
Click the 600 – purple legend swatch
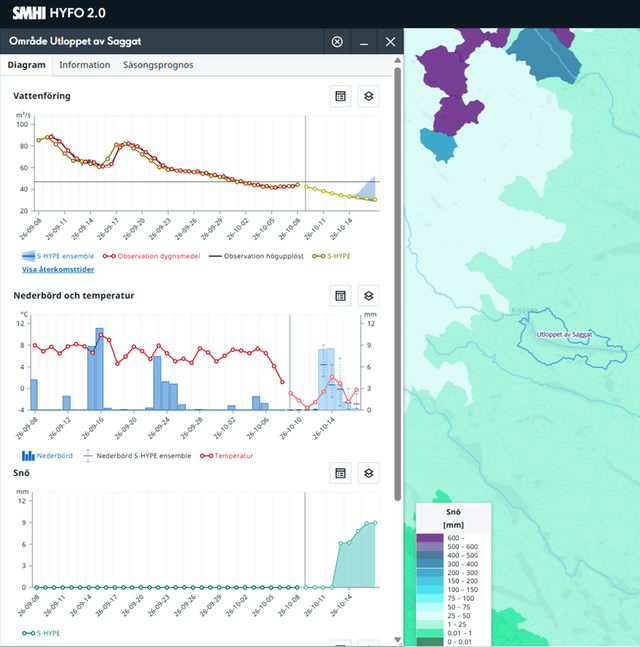coord(430,538)
